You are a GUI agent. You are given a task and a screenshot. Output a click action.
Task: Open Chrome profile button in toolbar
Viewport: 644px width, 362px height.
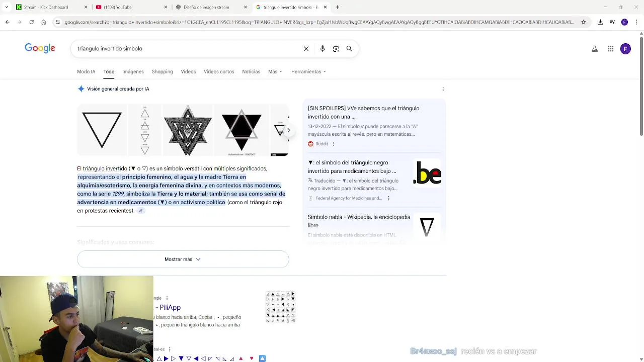click(x=624, y=22)
